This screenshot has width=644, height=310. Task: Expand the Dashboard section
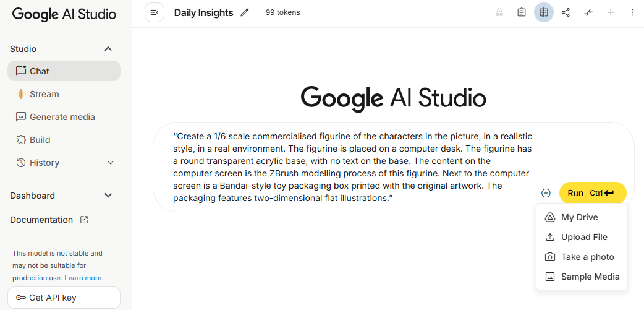click(x=108, y=196)
